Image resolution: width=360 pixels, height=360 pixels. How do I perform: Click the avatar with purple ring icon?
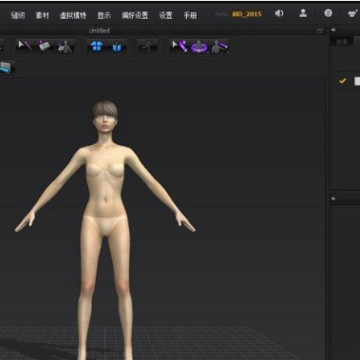tap(199, 47)
